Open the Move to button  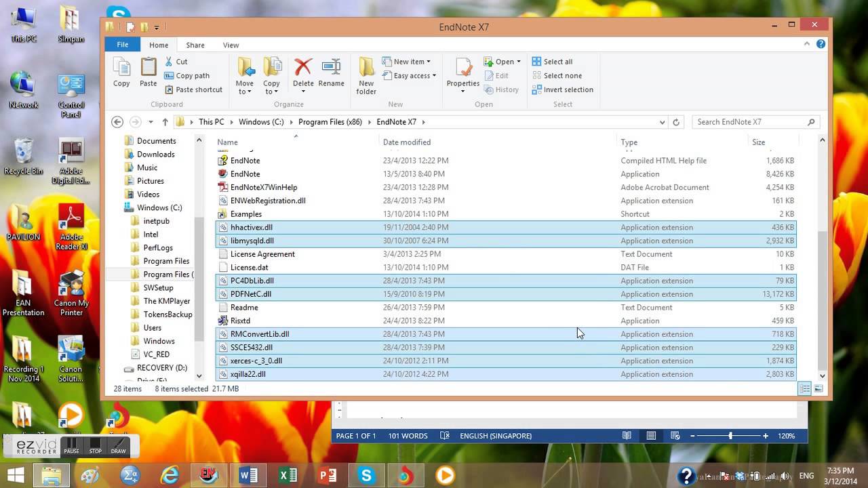coord(245,76)
